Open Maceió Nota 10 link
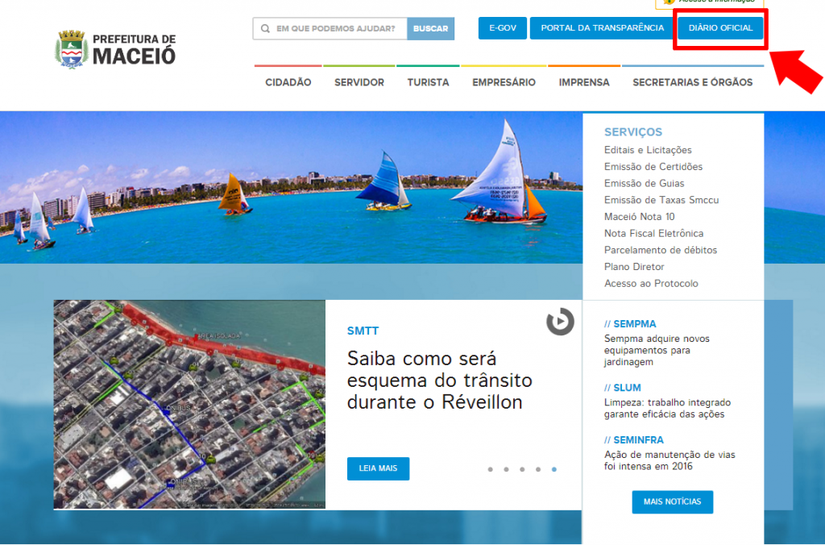This screenshot has height=545, width=825. click(x=639, y=217)
